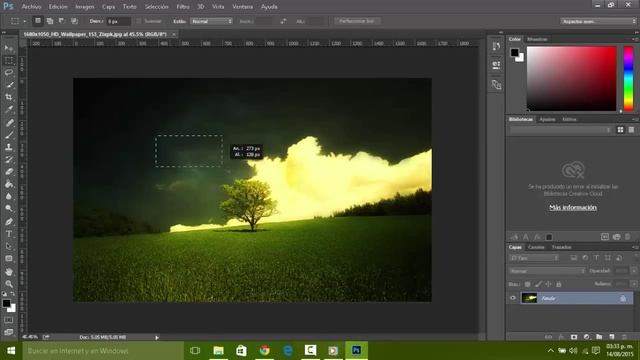The height and width of the screenshot is (360, 640).
Task: Switch to the Ajustes tab
Action: (x=547, y=120)
